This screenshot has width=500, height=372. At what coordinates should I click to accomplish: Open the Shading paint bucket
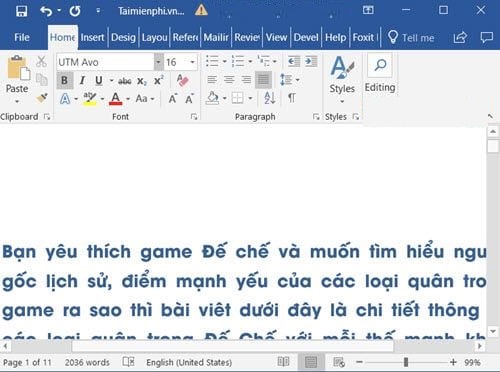[212, 98]
